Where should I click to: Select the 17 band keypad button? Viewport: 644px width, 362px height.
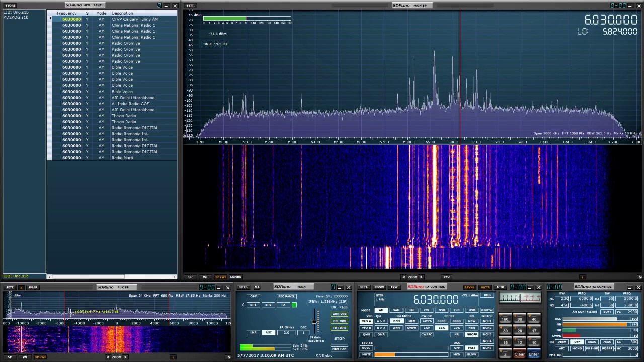coord(534,330)
